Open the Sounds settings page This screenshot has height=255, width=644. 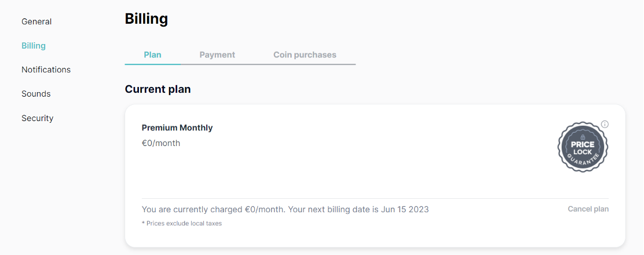[x=36, y=94]
